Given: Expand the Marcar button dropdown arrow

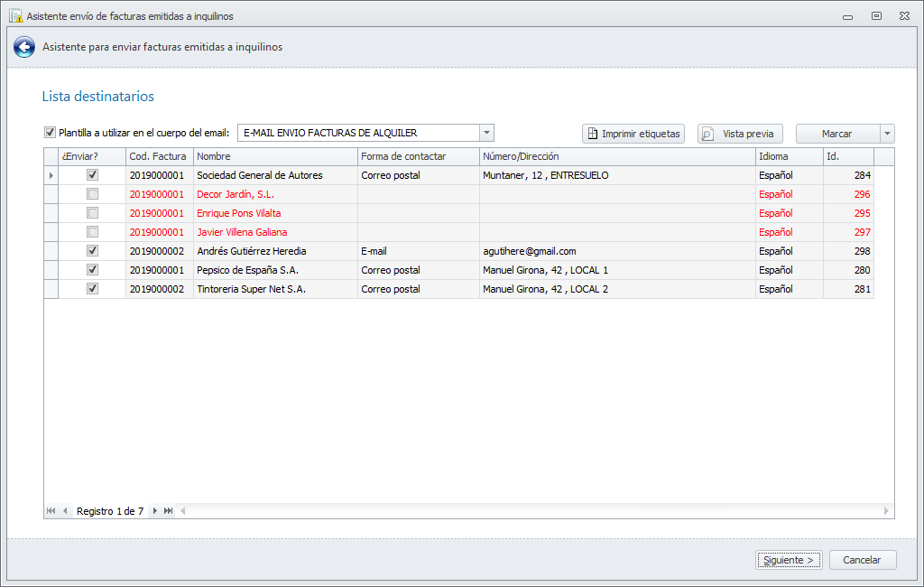Looking at the screenshot, I should tap(888, 134).
